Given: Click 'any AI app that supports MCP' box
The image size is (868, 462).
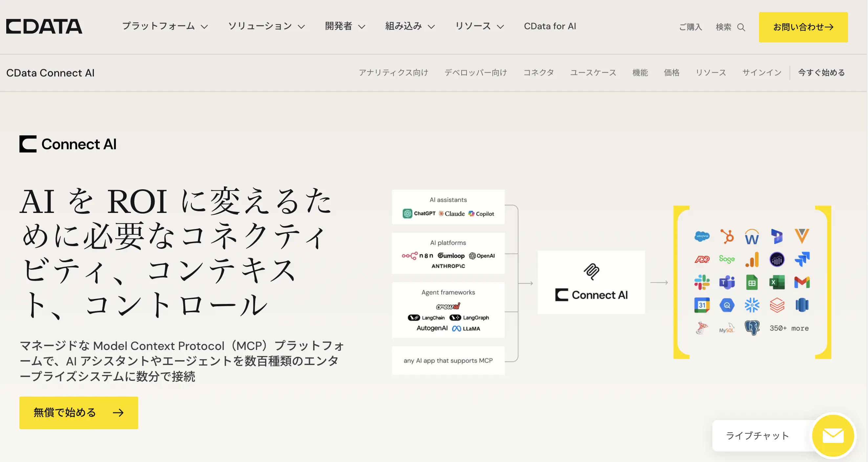Looking at the screenshot, I should click(x=448, y=360).
